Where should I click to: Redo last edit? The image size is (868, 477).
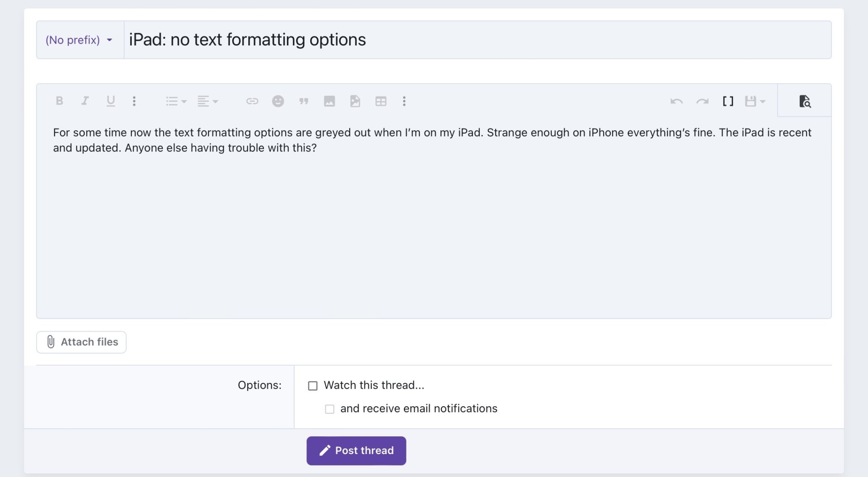702,101
